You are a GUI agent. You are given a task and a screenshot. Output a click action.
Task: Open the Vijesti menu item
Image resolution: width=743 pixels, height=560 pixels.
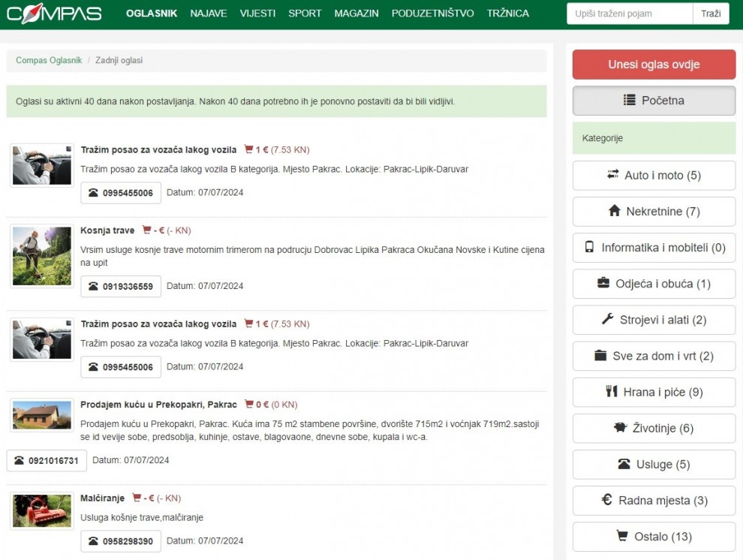click(x=257, y=14)
